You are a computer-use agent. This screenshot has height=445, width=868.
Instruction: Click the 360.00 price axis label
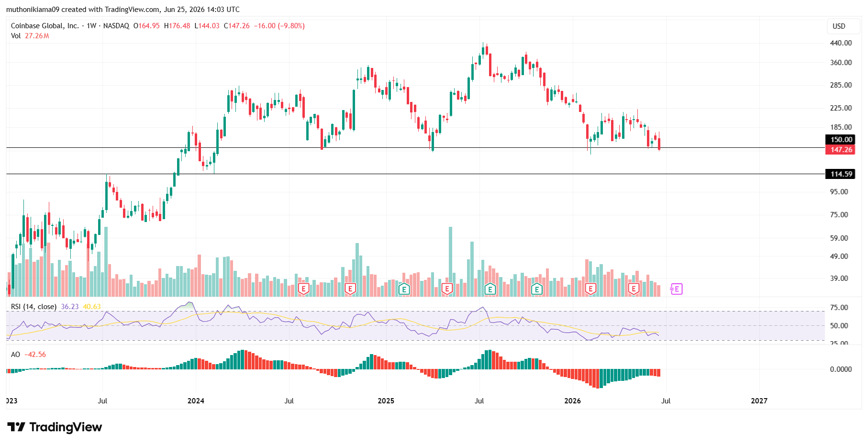point(841,63)
